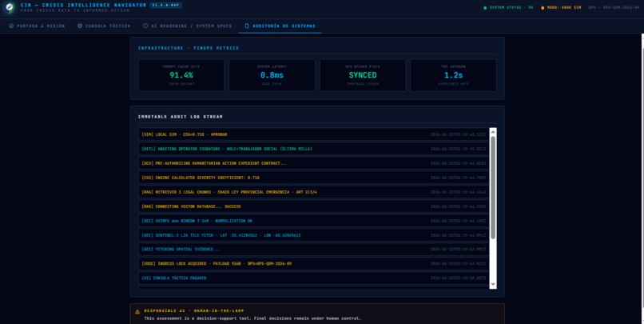
Task: Click the audit log scrollbar up arrow
Action: pyautogui.click(x=493, y=131)
